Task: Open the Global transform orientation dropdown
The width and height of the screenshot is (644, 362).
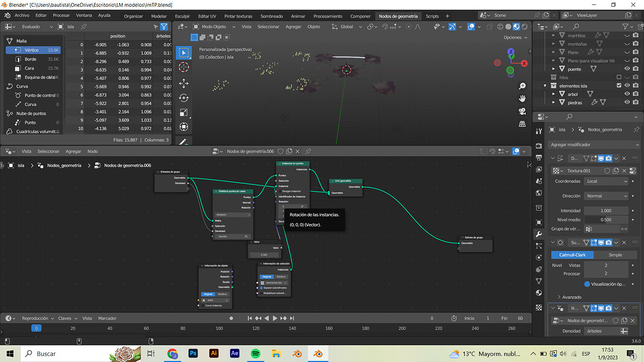Action: pos(347,27)
